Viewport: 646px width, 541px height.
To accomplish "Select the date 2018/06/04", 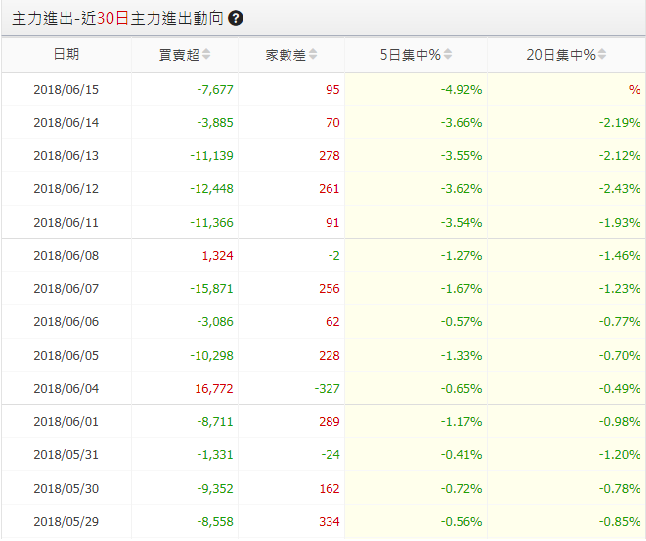I will (x=66, y=388).
